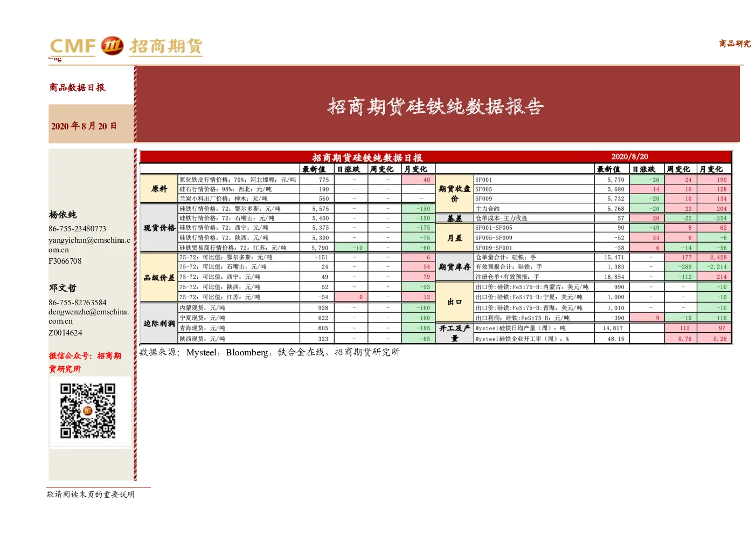The image size is (756, 535).
Task: Click the 边际利润 category cell
Action: [x=159, y=323]
